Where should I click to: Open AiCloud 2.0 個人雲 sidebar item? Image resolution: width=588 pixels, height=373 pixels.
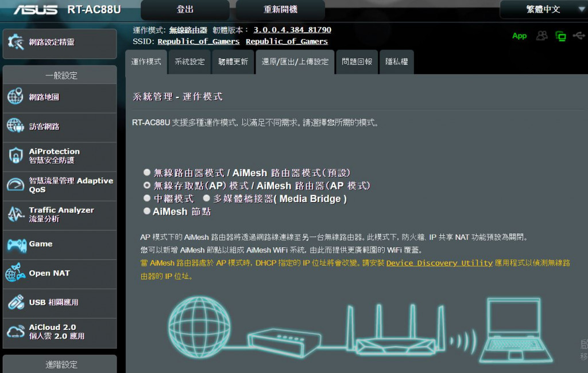(60, 332)
